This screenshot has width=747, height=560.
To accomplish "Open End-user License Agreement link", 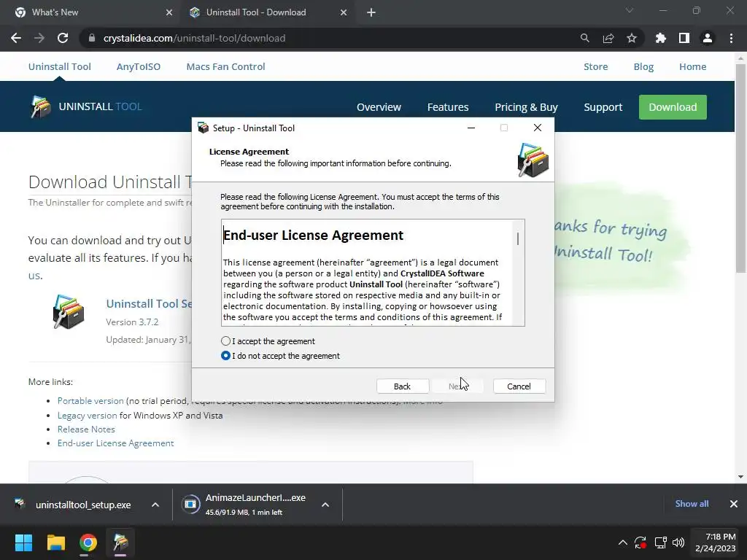I will pos(116,443).
